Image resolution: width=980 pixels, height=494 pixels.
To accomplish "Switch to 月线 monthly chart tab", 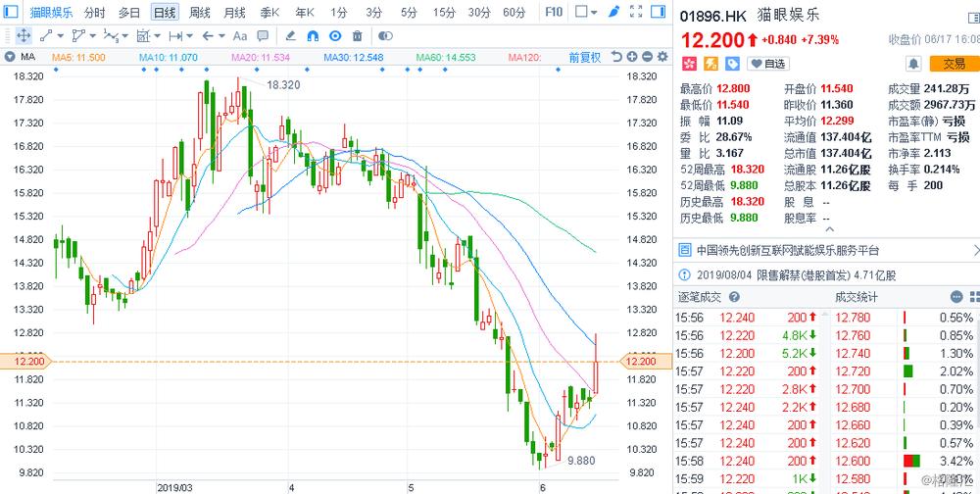I will click(x=234, y=12).
